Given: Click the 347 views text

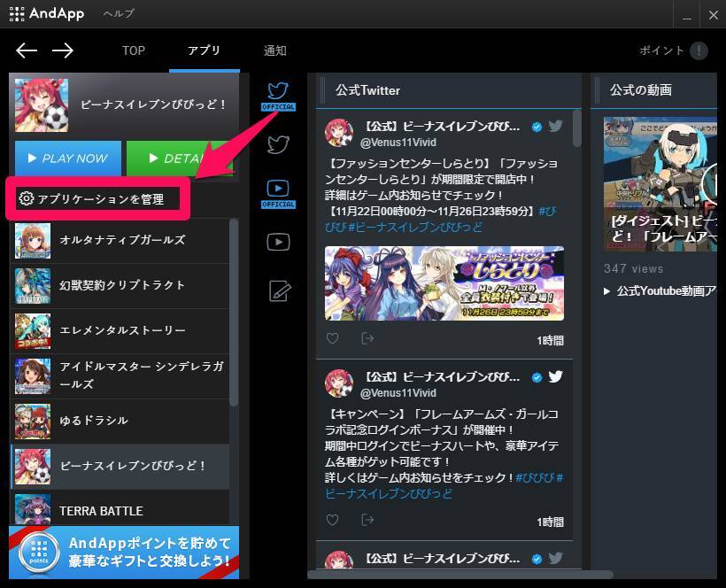Looking at the screenshot, I should click(633, 268).
